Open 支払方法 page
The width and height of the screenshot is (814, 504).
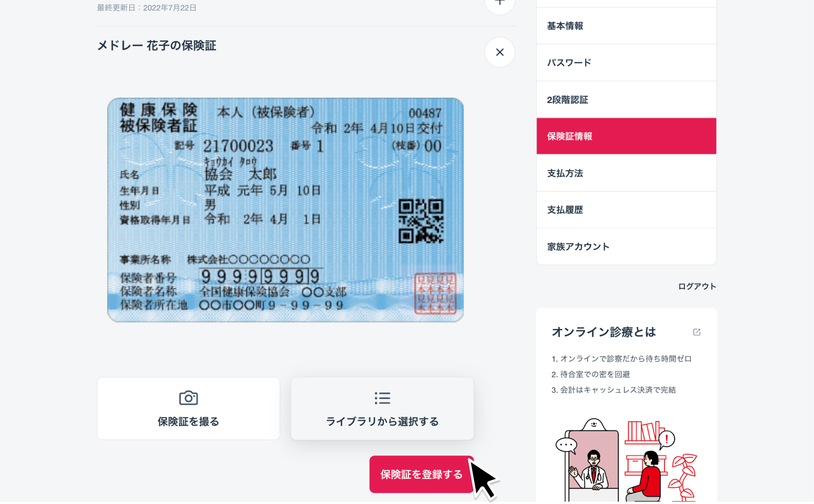pos(626,173)
